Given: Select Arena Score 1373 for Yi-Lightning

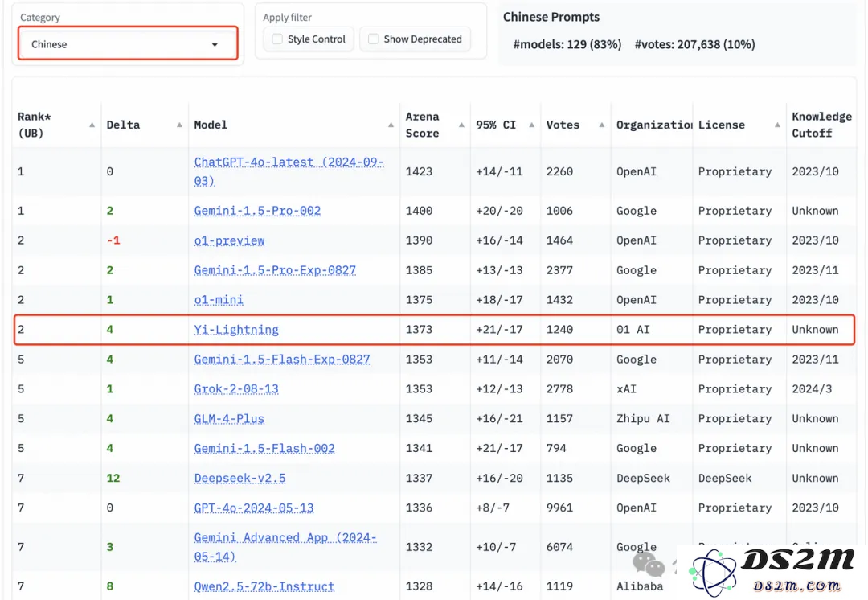Looking at the screenshot, I should [419, 330].
